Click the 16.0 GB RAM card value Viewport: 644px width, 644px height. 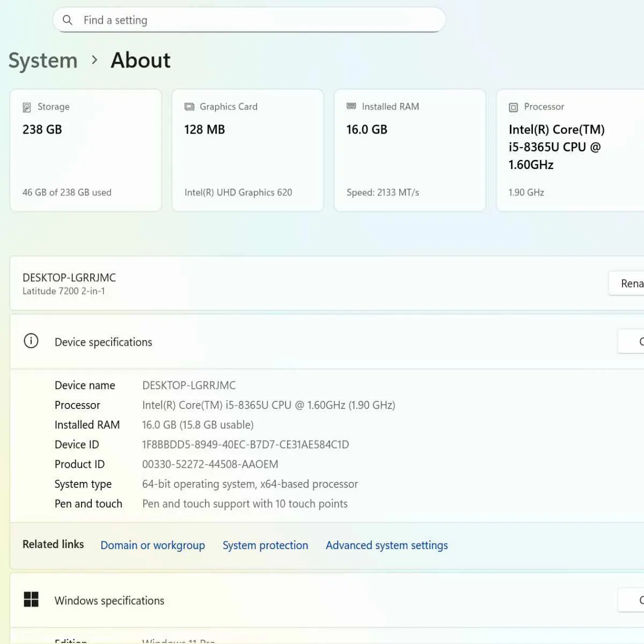tap(367, 129)
